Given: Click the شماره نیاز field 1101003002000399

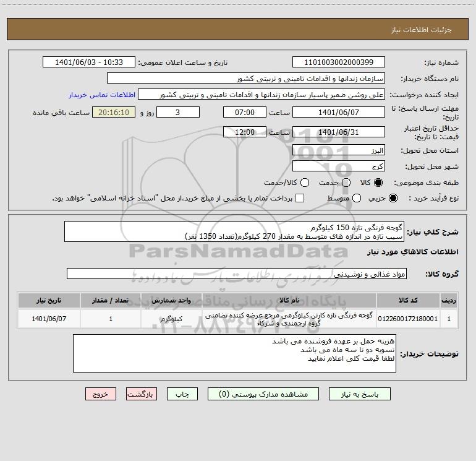Looking at the screenshot, I should pyautogui.click(x=339, y=62).
